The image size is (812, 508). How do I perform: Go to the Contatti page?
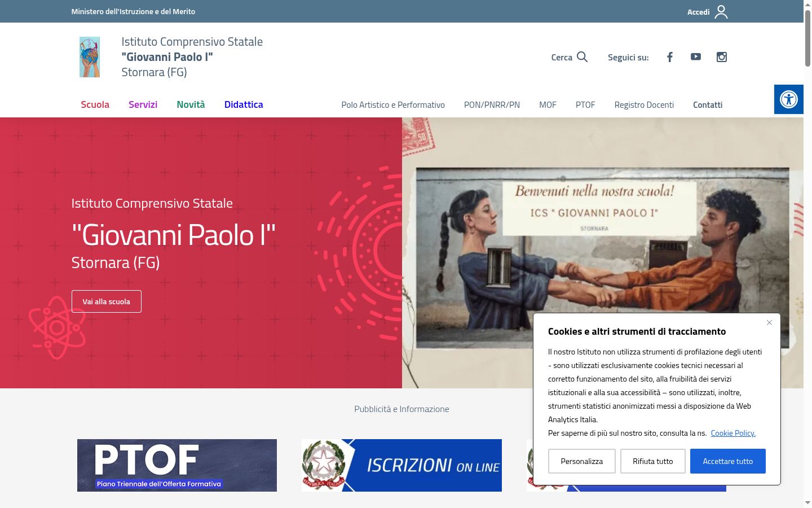point(708,105)
